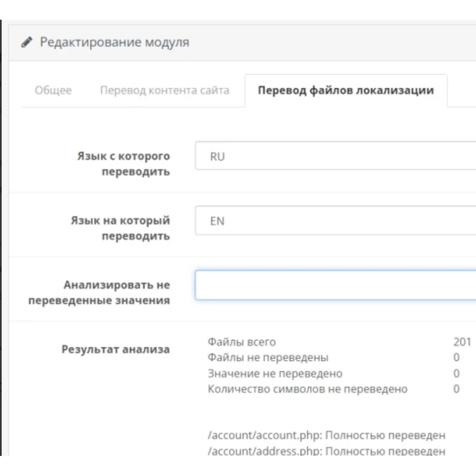Click the /account/account.php status line

(326, 435)
